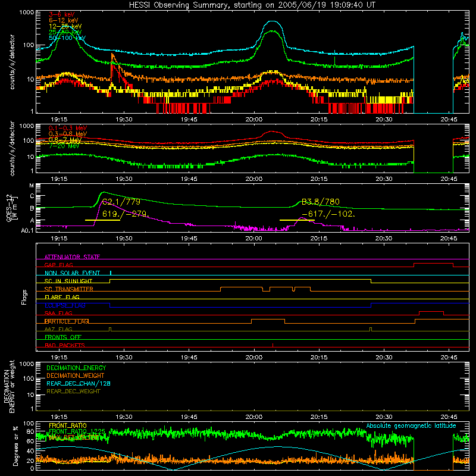The height and width of the screenshot is (476, 476).
Task: Click the SC_TRANSMITTER flag label
Action: pyautogui.click(x=68, y=289)
